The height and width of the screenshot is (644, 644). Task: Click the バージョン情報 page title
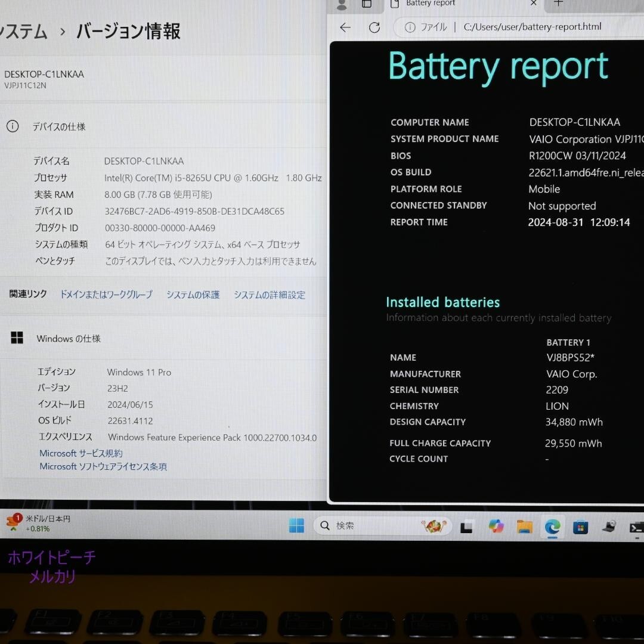pyautogui.click(x=128, y=32)
